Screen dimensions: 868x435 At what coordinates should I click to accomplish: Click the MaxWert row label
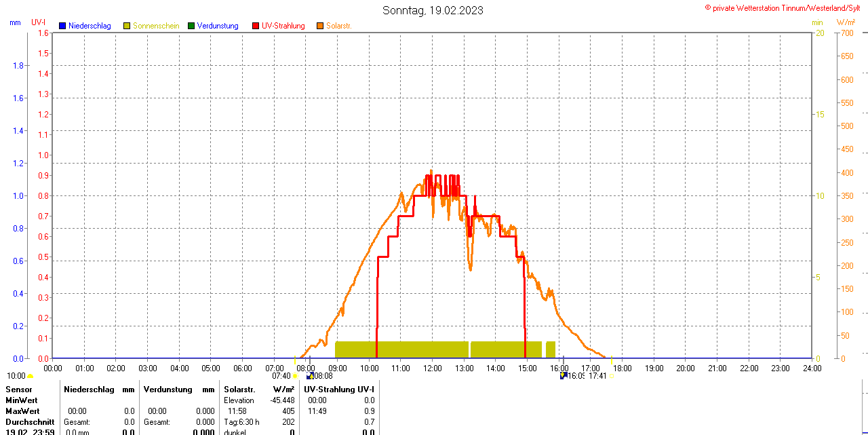point(22,411)
